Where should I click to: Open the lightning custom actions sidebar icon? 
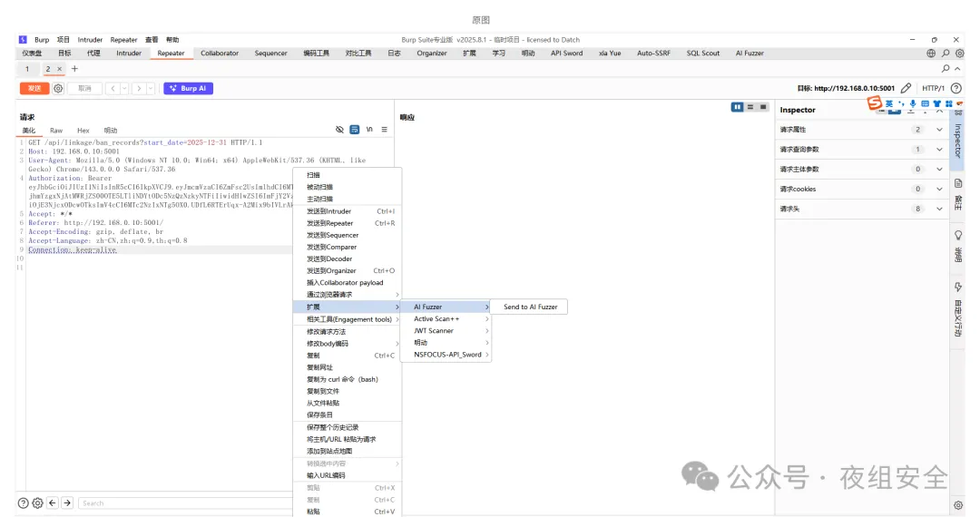tap(958, 288)
